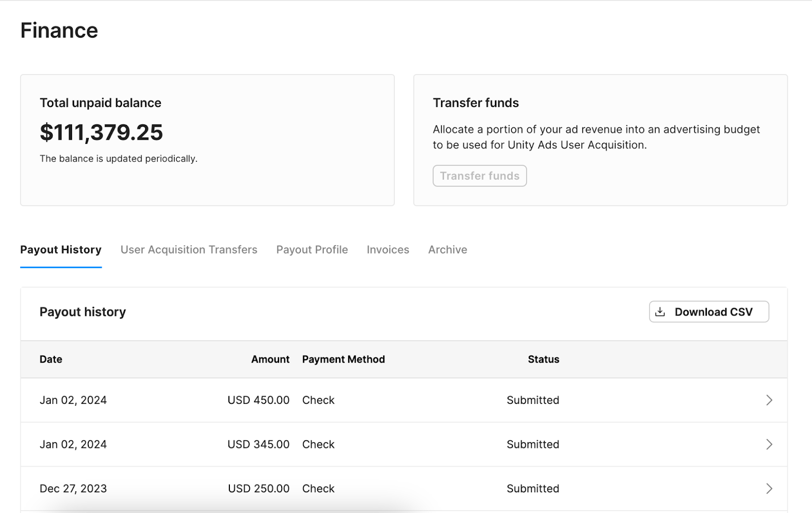Switch to User Acquisition Transfers tab
This screenshot has height=513, width=812.
coord(189,250)
